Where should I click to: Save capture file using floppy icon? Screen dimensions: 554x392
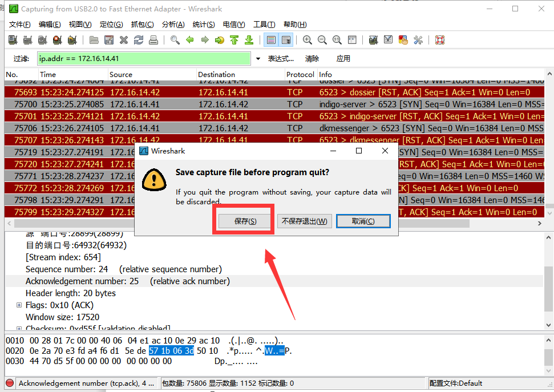click(x=109, y=40)
